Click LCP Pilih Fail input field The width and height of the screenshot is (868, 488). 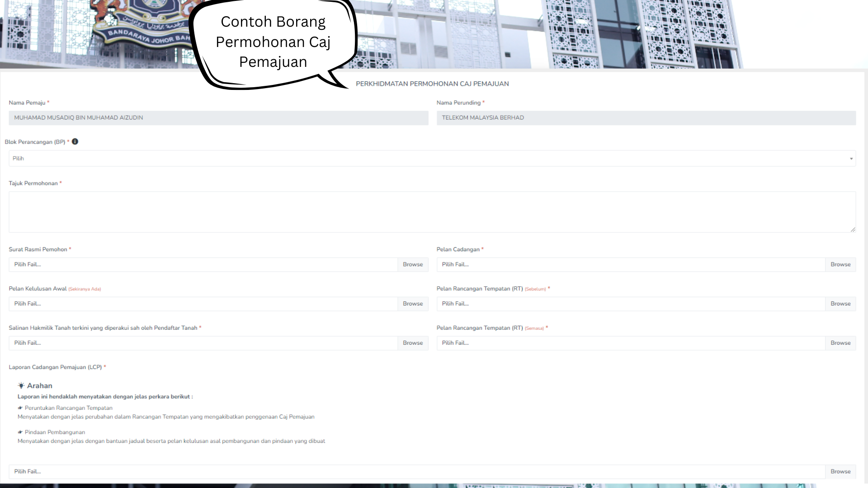click(x=416, y=471)
